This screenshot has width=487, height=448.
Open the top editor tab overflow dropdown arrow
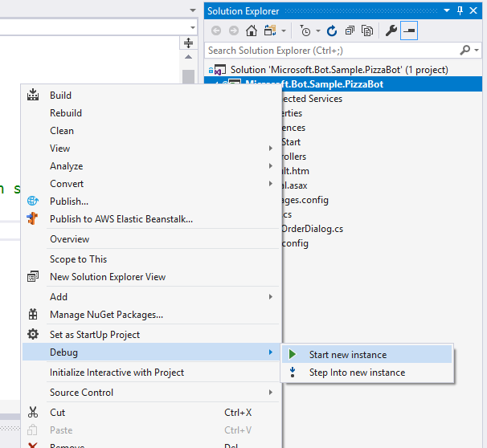(193, 10)
